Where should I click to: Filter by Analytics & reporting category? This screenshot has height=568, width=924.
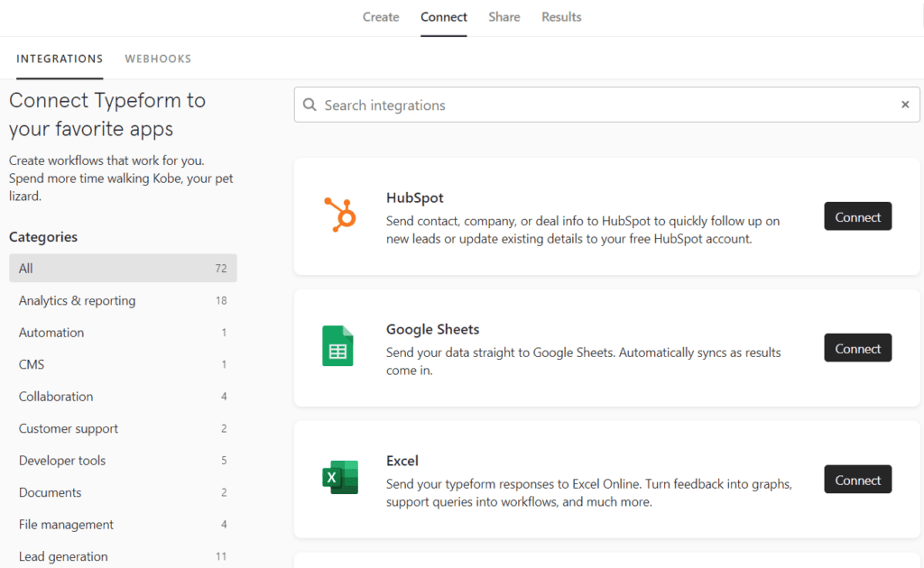point(123,301)
